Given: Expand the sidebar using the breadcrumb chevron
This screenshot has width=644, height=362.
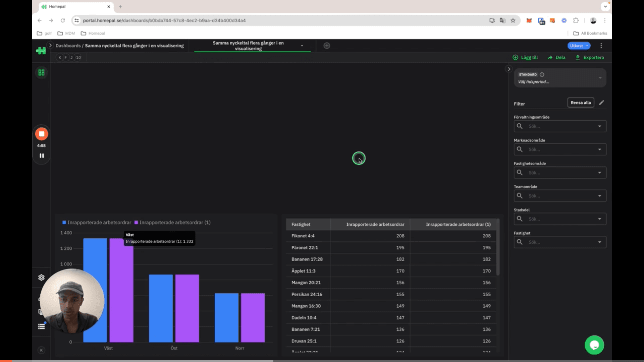Looking at the screenshot, I should (x=50, y=45).
